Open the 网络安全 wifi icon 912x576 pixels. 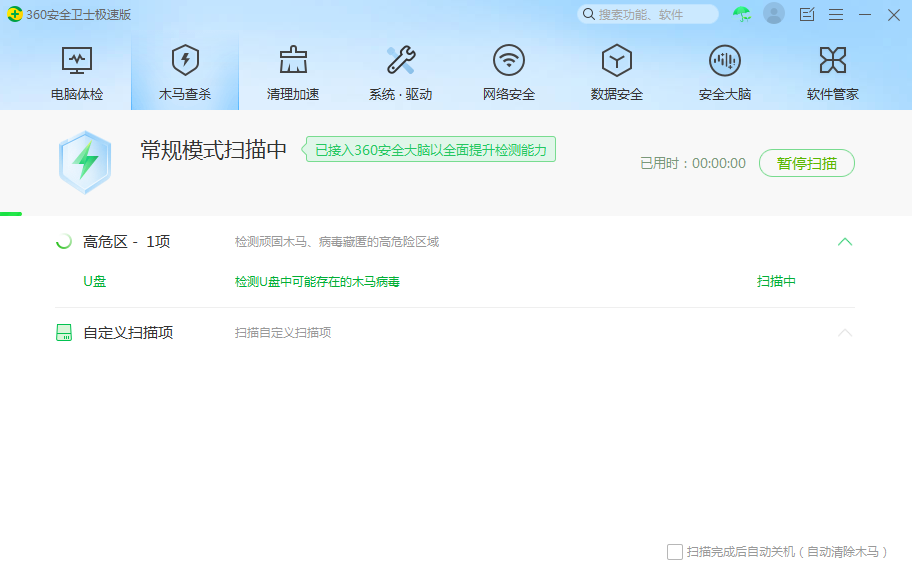point(509,61)
